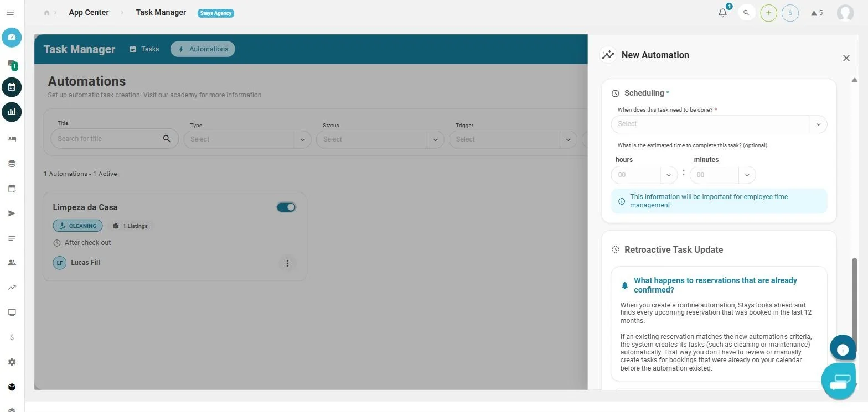Image resolution: width=868 pixels, height=412 pixels.
Task: Open the settings gear in sidebar
Action: pos(12,362)
